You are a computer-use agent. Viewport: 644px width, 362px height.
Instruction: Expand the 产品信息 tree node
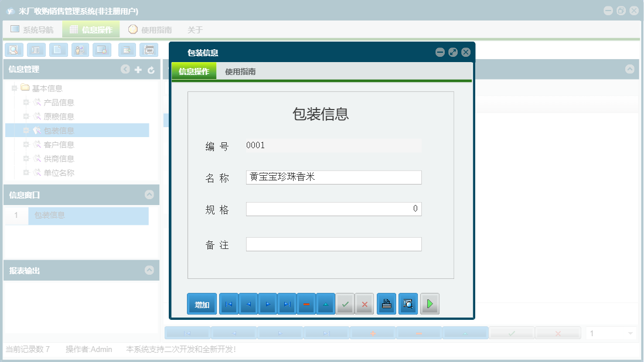pos(26,102)
